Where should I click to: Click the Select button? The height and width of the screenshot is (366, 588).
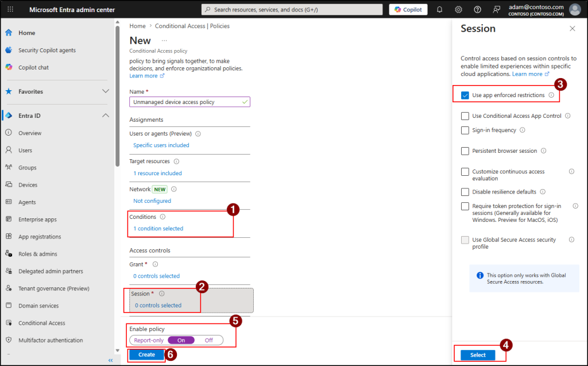point(478,355)
